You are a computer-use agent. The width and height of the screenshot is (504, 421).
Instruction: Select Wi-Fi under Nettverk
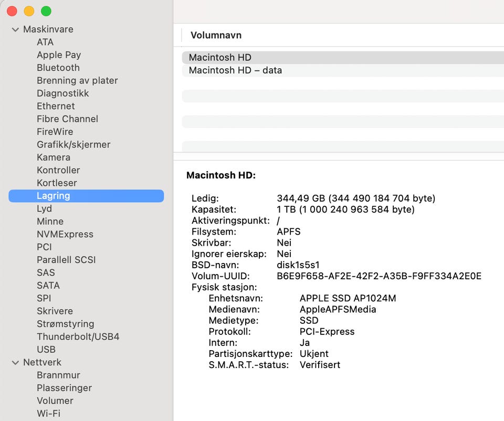[x=48, y=414]
